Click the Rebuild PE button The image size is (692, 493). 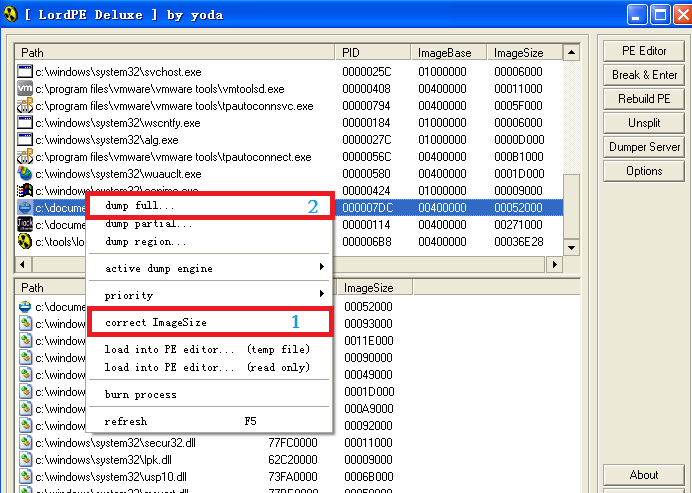coord(644,99)
